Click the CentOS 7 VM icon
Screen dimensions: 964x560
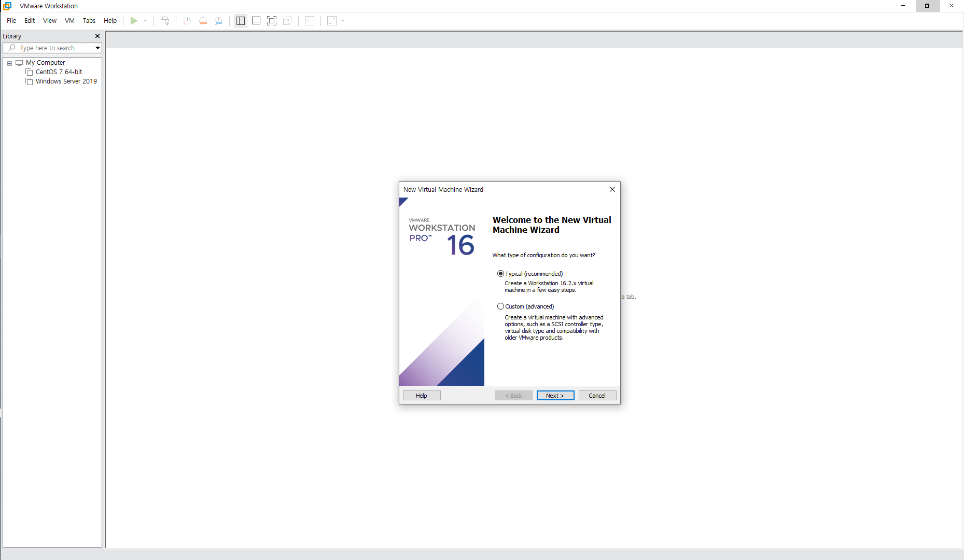coord(29,72)
